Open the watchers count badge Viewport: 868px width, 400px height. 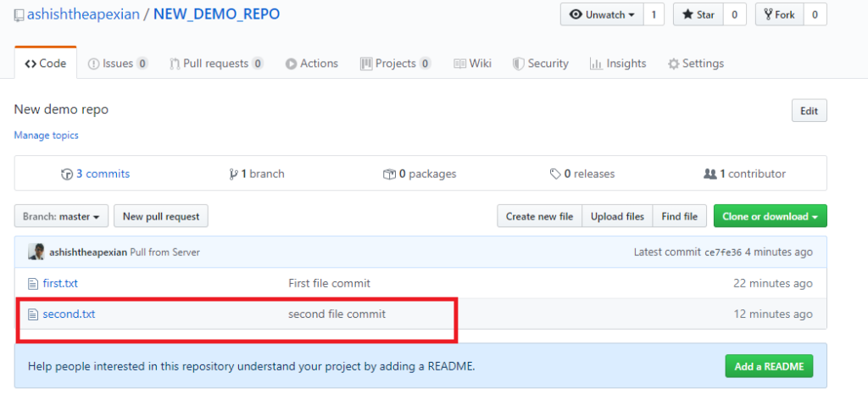(654, 14)
